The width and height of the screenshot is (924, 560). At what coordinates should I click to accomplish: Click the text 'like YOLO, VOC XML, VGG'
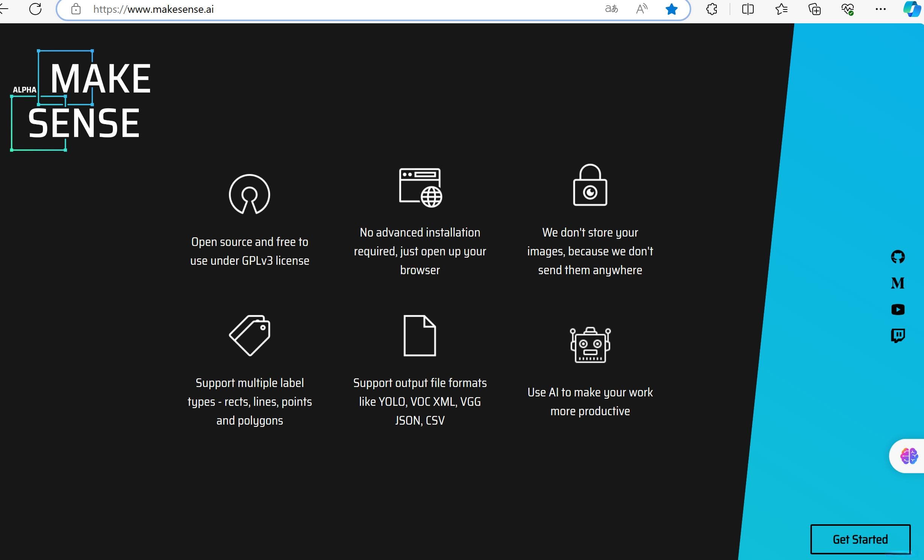point(420,401)
